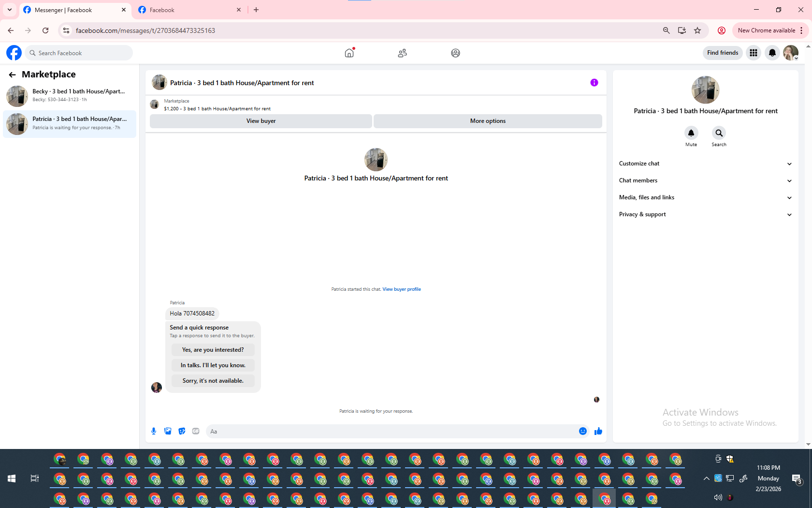Click the taskbar volume icon
This screenshot has width=812, height=508.
(718, 497)
